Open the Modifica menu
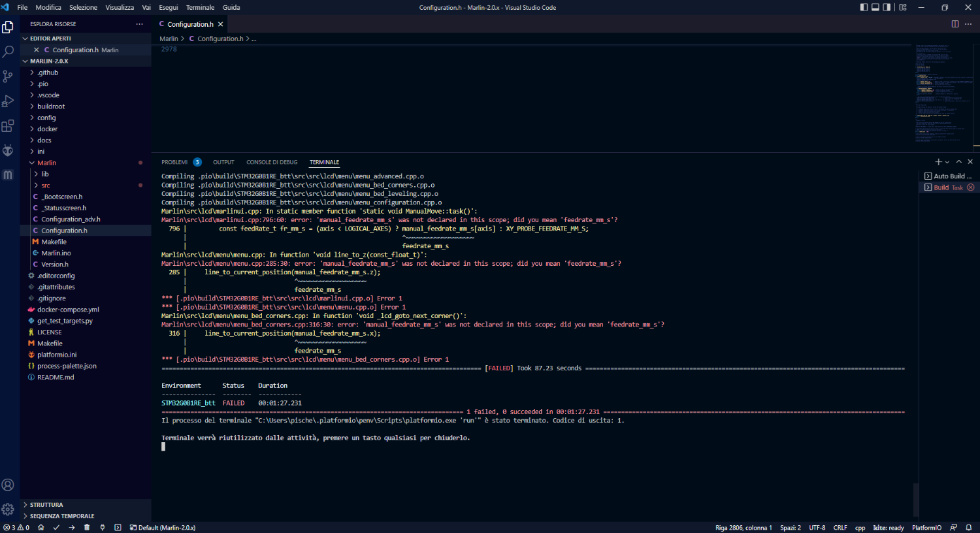The width and height of the screenshot is (980, 533). (x=48, y=7)
